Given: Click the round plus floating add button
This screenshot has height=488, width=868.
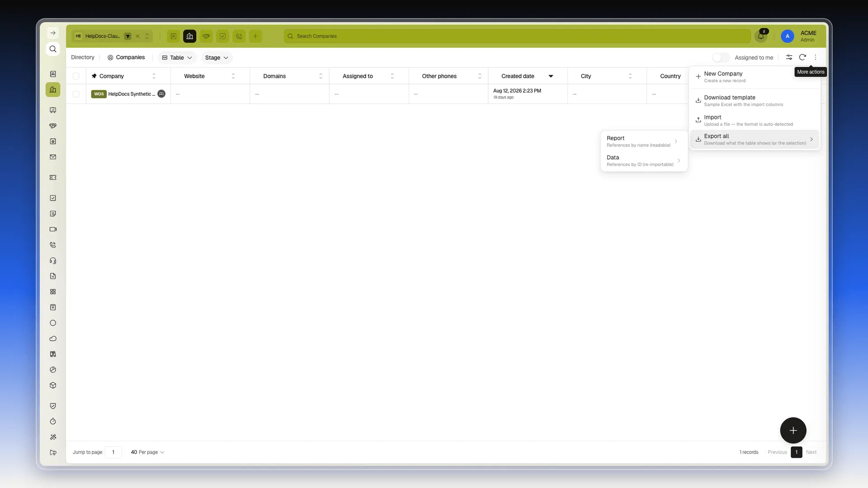Looking at the screenshot, I should click(x=793, y=430).
